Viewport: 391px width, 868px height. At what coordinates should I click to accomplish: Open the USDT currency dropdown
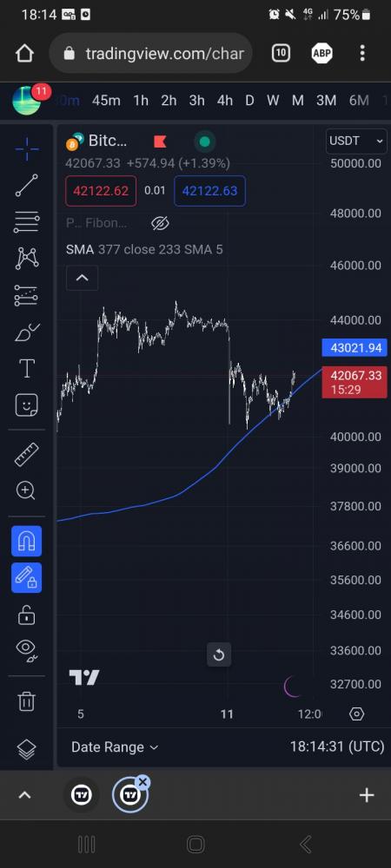tap(356, 141)
